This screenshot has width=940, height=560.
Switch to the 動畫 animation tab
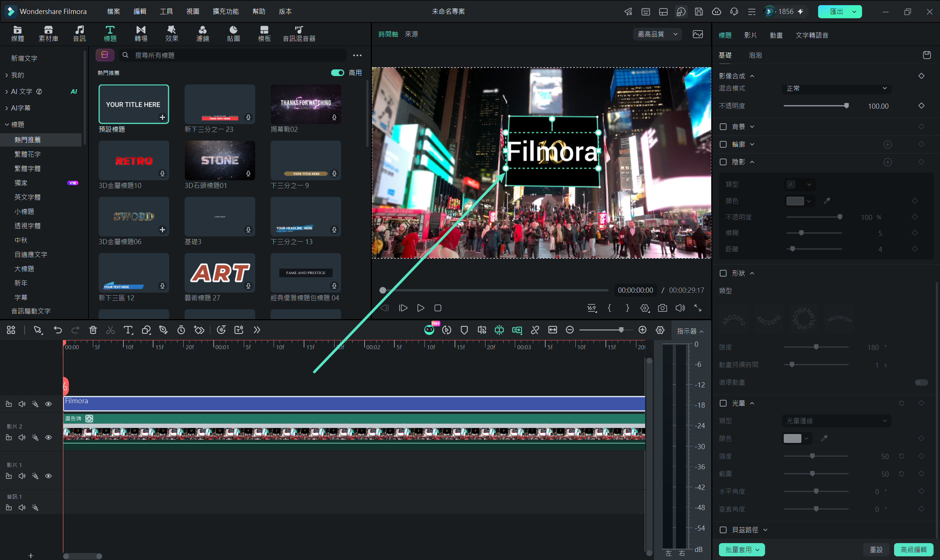[776, 35]
